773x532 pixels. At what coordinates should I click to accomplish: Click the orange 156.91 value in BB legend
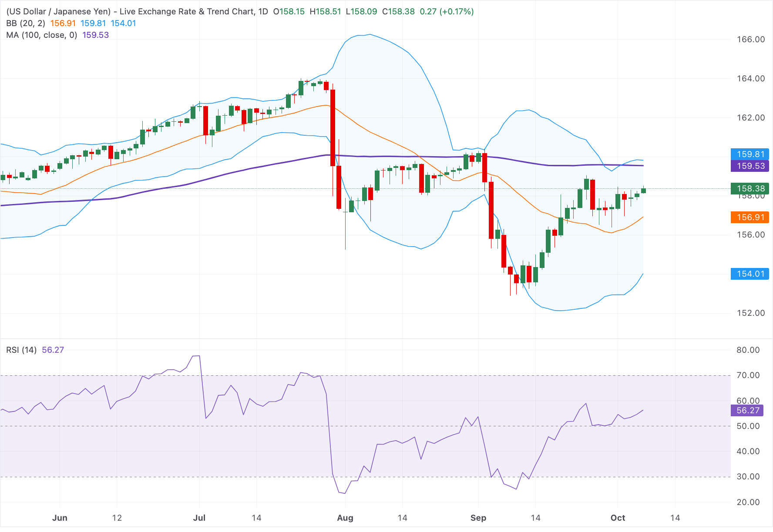[x=63, y=23]
